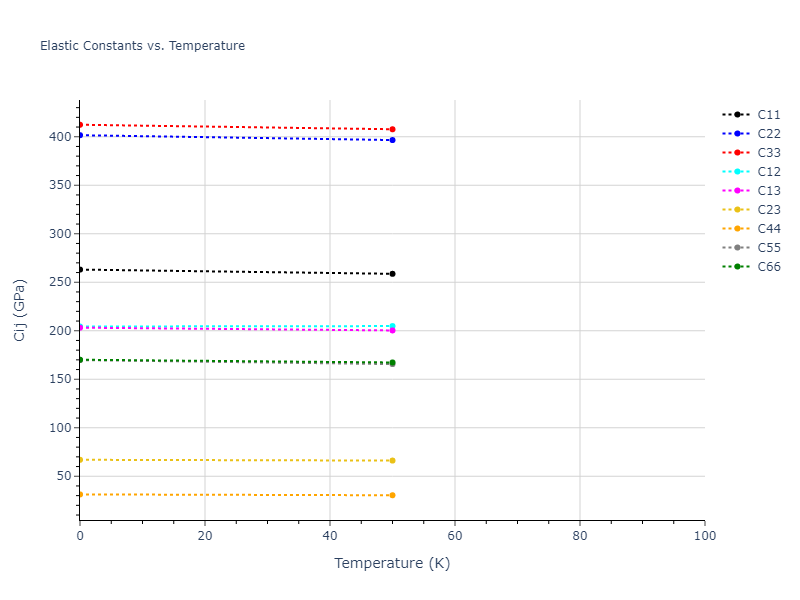The width and height of the screenshot is (800, 600).
Task: Toggle the C44 legend item
Action: click(x=768, y=229)
